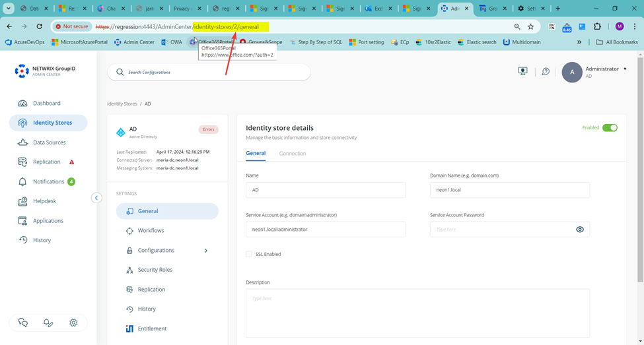Click the Administrator avatar circle

[572, 72]
